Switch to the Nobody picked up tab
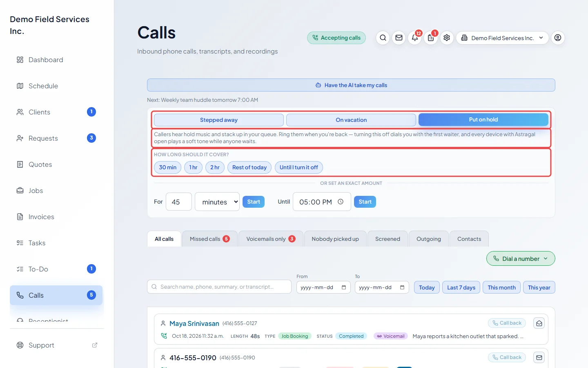The height and width of the screenshot is (368, 588). [x=335, y=239]
